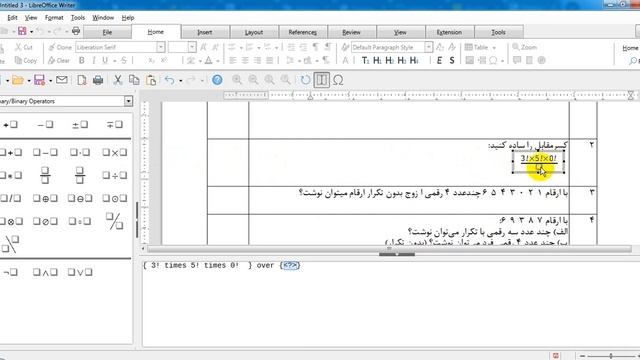Screen dimensions: 640x360
Task: Switch to the Extension ribbon tab
Action: [449, 32]
